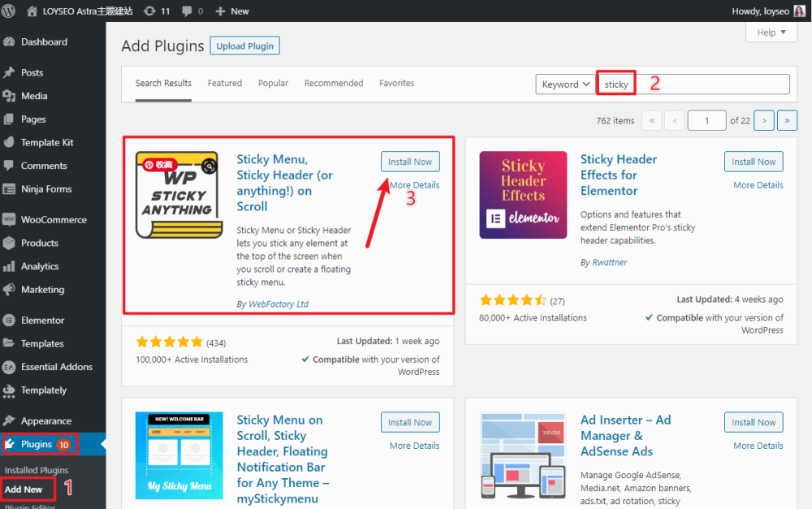Click the updates icon showing 11
Screen dimensions: 812x509
pyautogui.click(x=149, y=11)
